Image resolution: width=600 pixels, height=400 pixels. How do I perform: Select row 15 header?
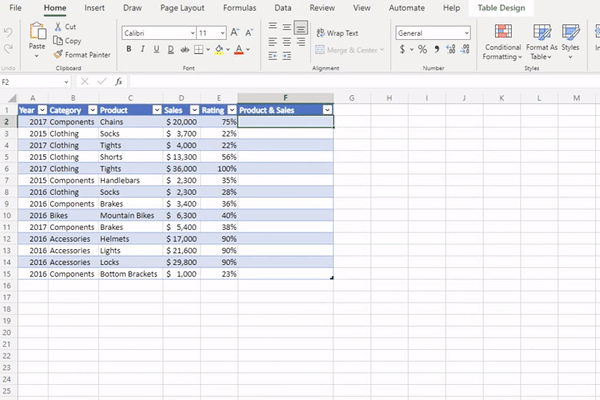(7, 274)
